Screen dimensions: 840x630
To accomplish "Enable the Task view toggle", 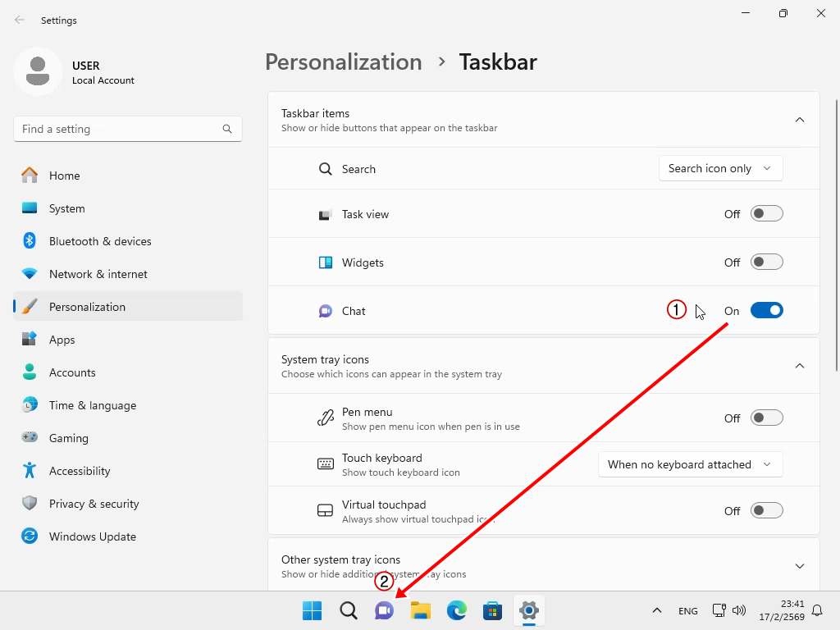I will pyautogui.click(x=766, y=214).
